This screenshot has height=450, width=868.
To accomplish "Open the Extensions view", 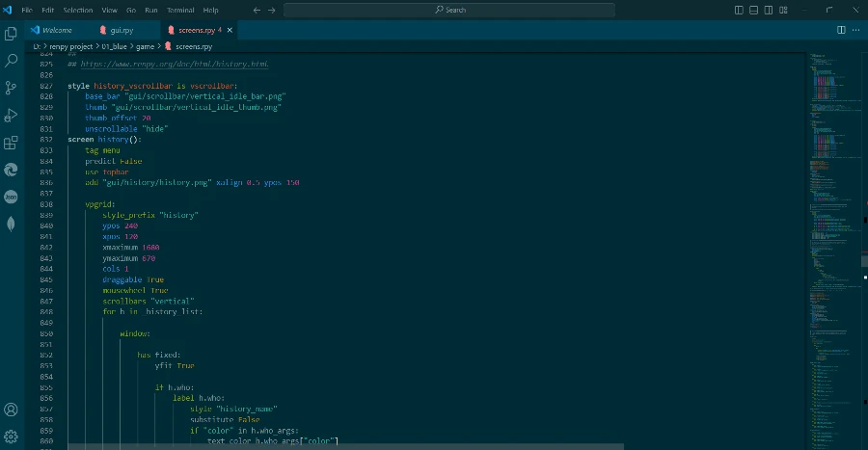I will click(x=12, y=143).
